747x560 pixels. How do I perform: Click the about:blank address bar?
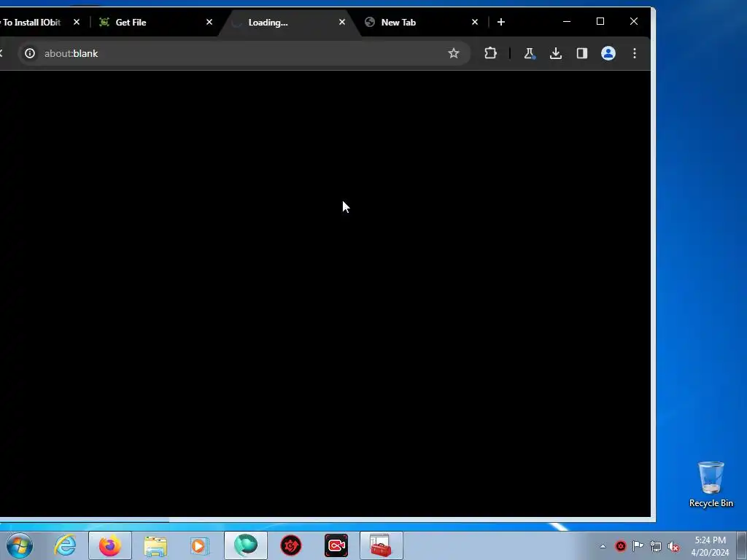coord(243,53)
